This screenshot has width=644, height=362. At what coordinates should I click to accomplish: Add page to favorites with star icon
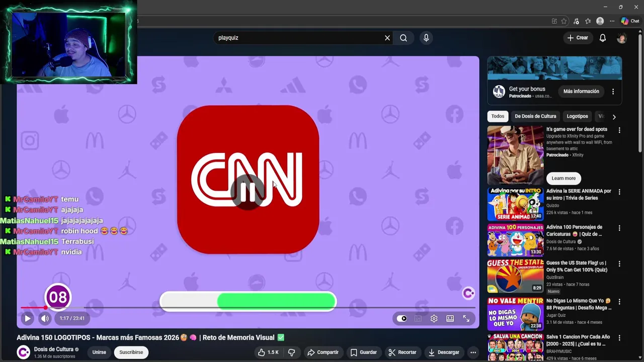(x=564, y=21)
